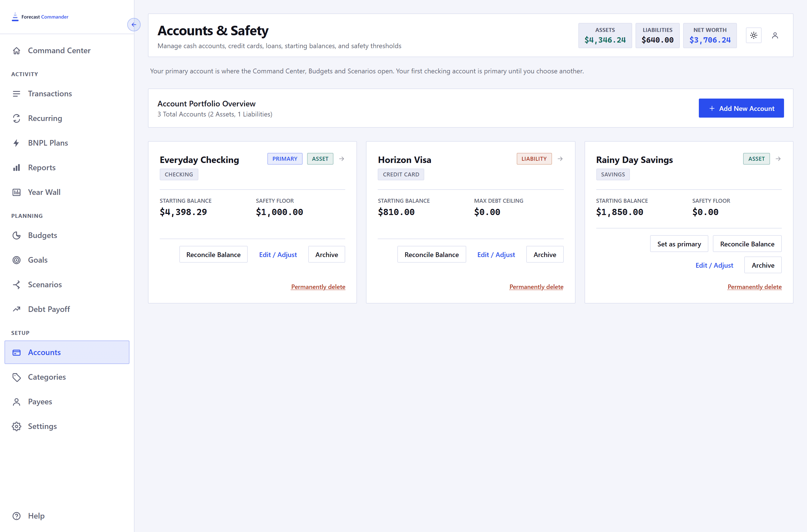Click the Forecast Commander logo icon
This screenshot has height=532, width=807.
coord(15,17)
